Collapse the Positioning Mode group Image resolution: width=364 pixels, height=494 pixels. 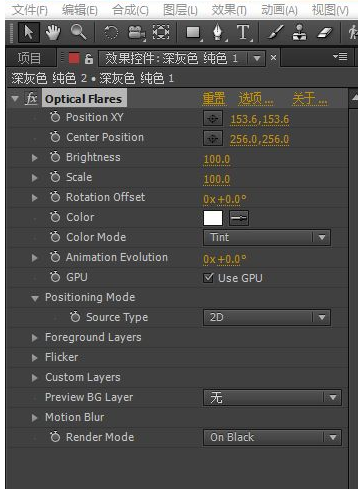pyautogui.click(x=35, y=298)
